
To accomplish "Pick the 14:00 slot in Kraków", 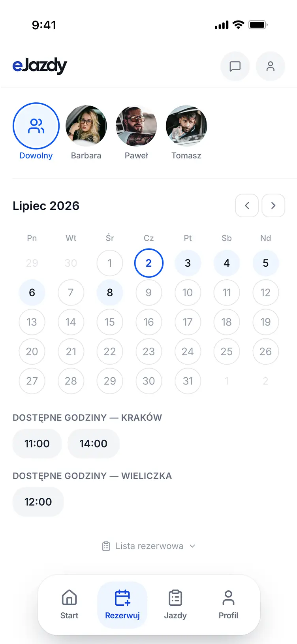I will pos(93,444).
